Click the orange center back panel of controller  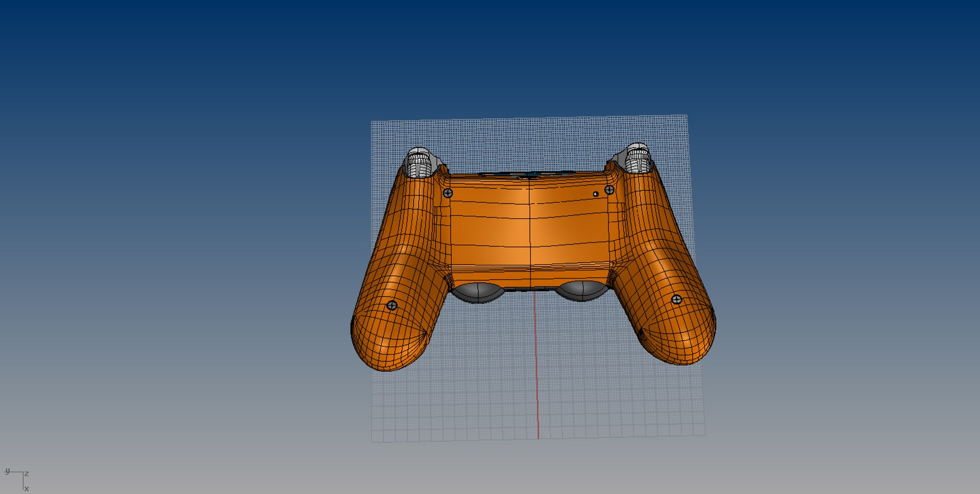[x=529, y=229]
